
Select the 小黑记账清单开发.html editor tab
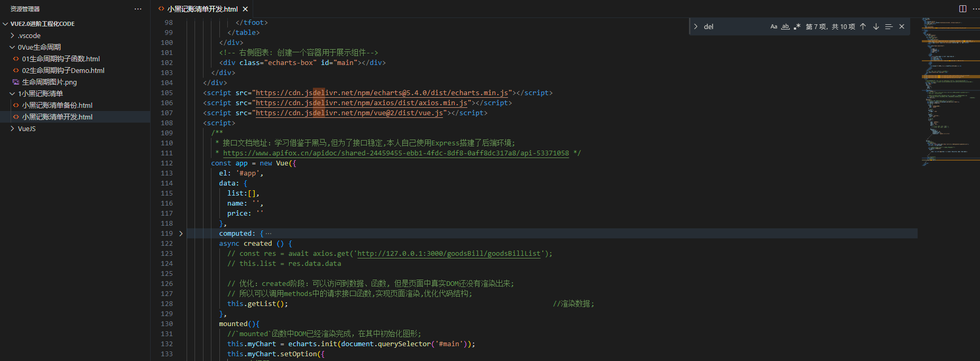(x=202, y=9)
